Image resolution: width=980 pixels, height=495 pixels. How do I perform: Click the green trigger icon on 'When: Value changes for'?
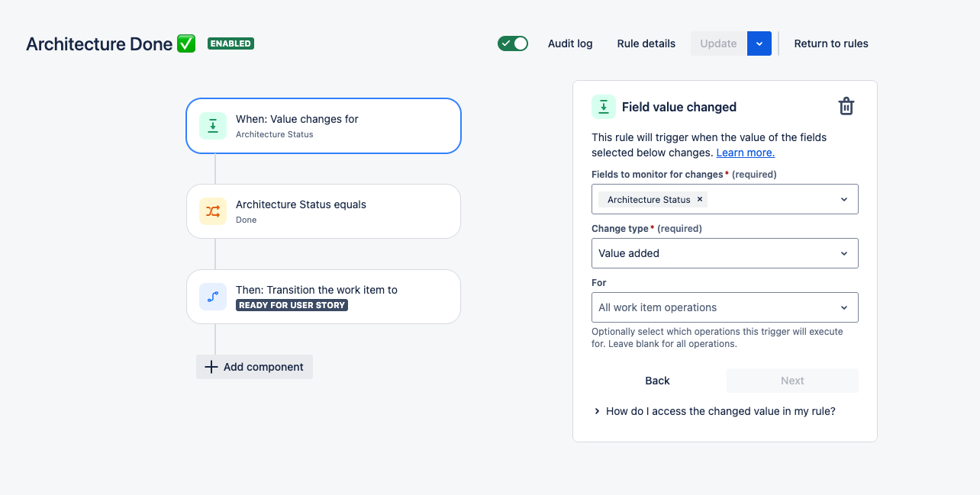213,125
